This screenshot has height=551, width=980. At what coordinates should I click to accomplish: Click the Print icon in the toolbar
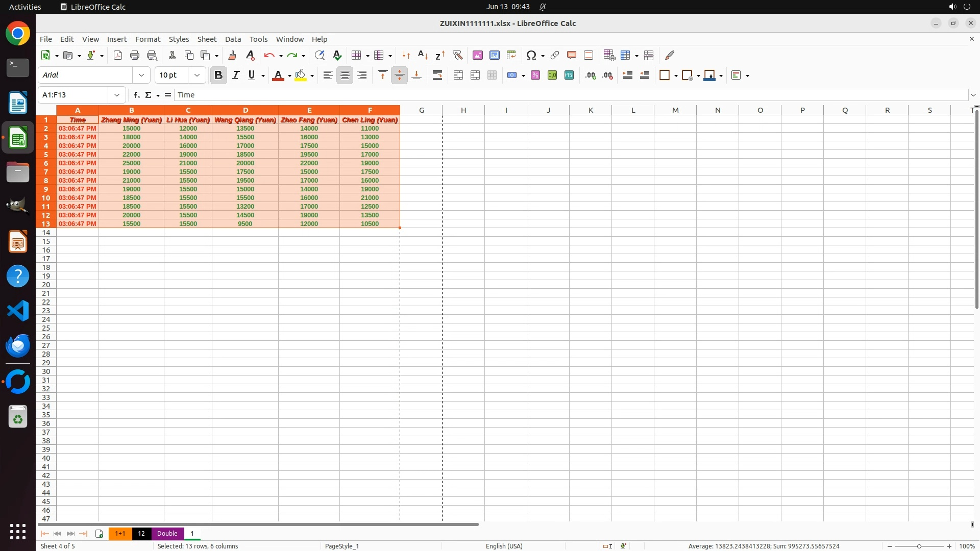[135, 55]
